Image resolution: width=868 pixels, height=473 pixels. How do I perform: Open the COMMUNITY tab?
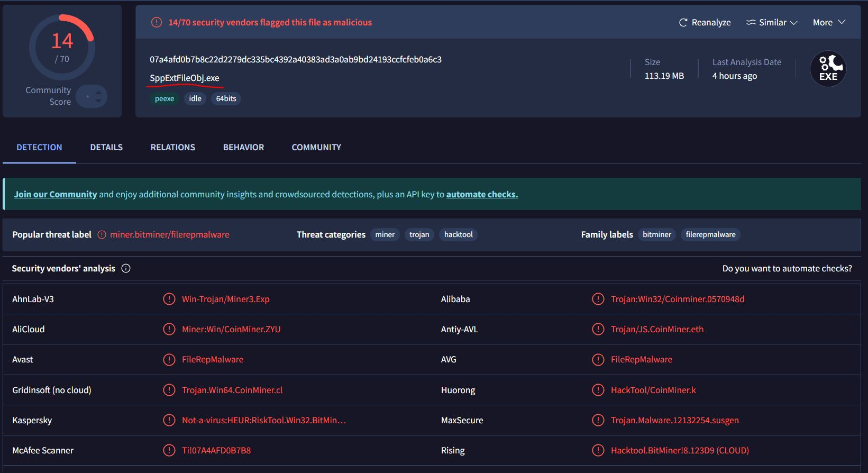[x=316, y=147]
